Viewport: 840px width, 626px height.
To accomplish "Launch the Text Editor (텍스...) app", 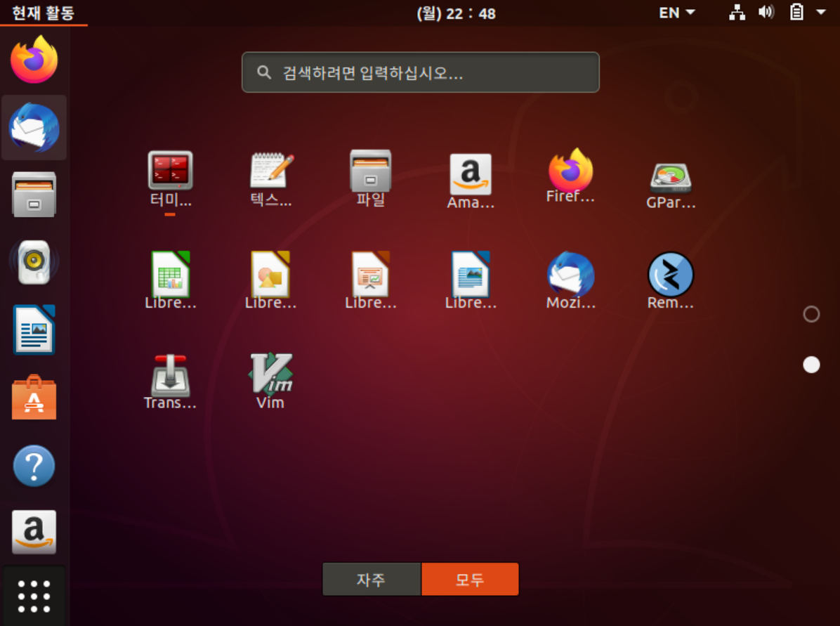I will (x=270, y=180).
